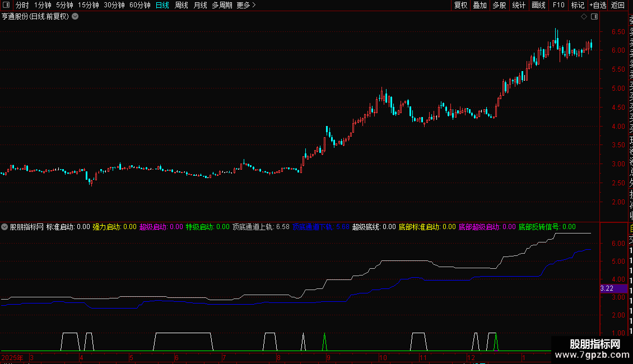
Task: Click the 顶底通道下轨 value label
Action: click(321, 227)
